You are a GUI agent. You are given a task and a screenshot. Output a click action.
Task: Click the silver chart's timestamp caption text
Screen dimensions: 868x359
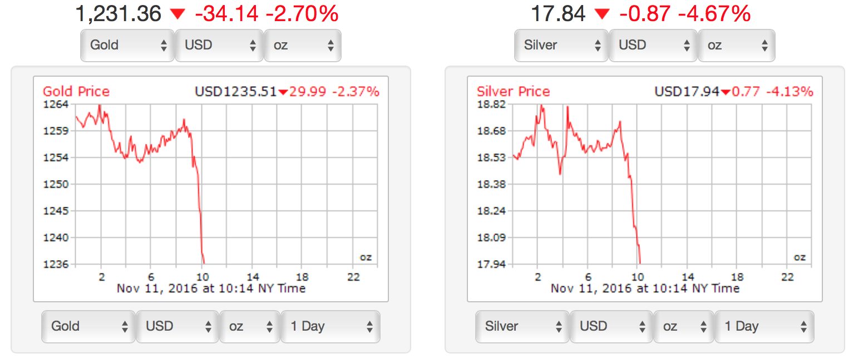645,288
